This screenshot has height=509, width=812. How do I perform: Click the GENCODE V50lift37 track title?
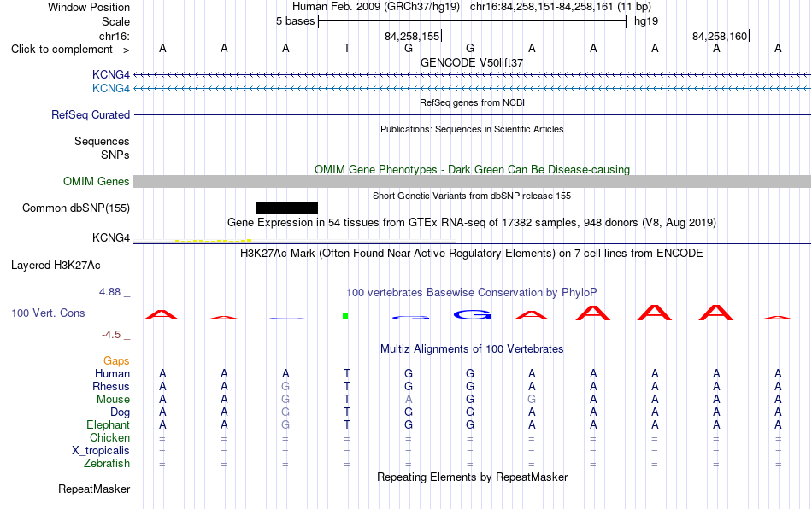coord(472,62)
